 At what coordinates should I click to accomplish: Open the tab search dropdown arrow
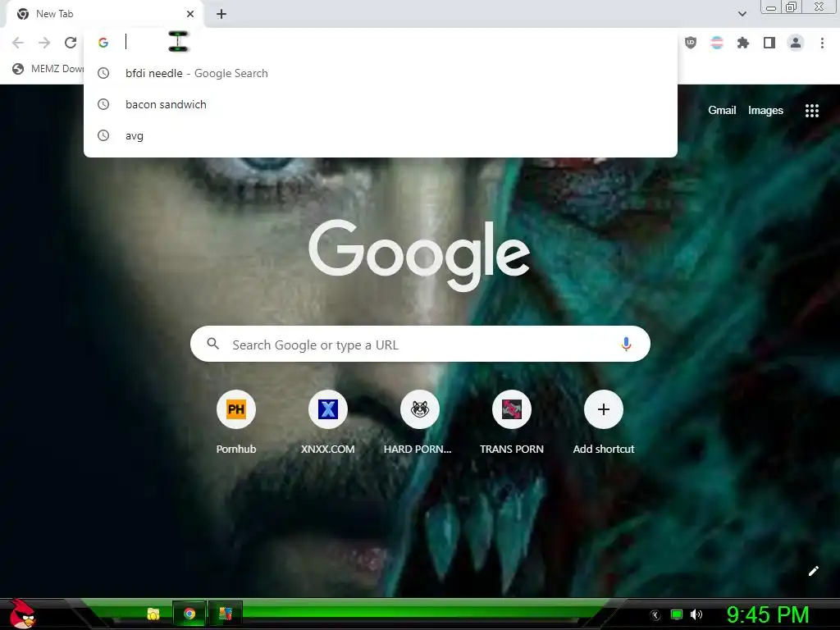(x=742, y=14)
